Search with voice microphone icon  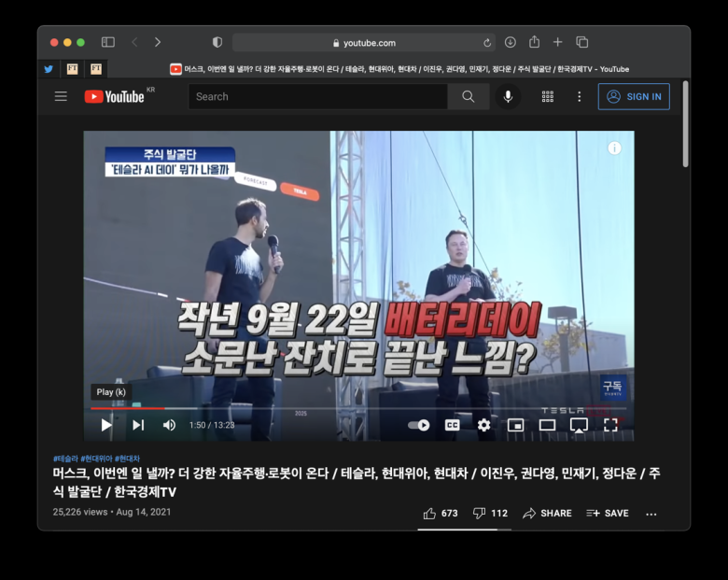pyautogui.click(x=509, y=97)
